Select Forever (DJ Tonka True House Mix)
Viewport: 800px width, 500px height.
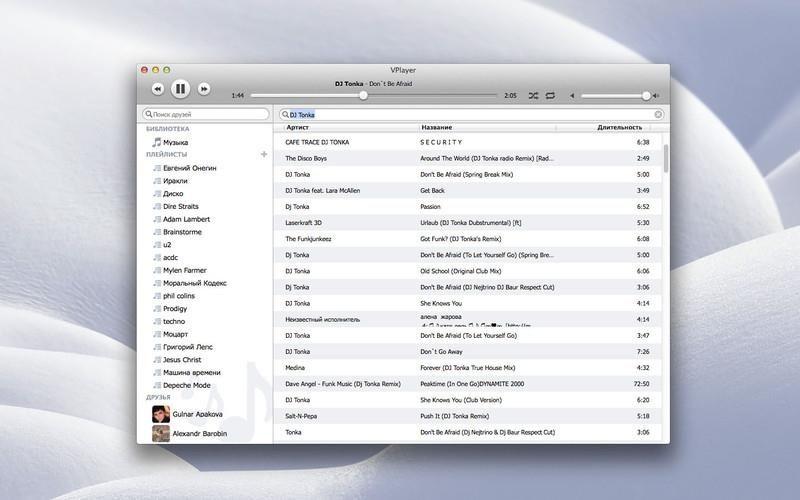pos(467,368)
